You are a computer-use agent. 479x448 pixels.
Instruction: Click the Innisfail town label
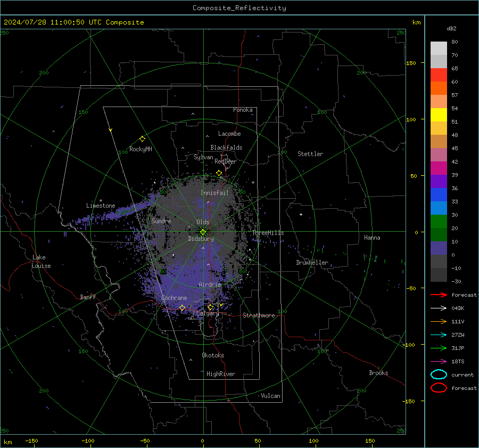[x=215, y=193]
